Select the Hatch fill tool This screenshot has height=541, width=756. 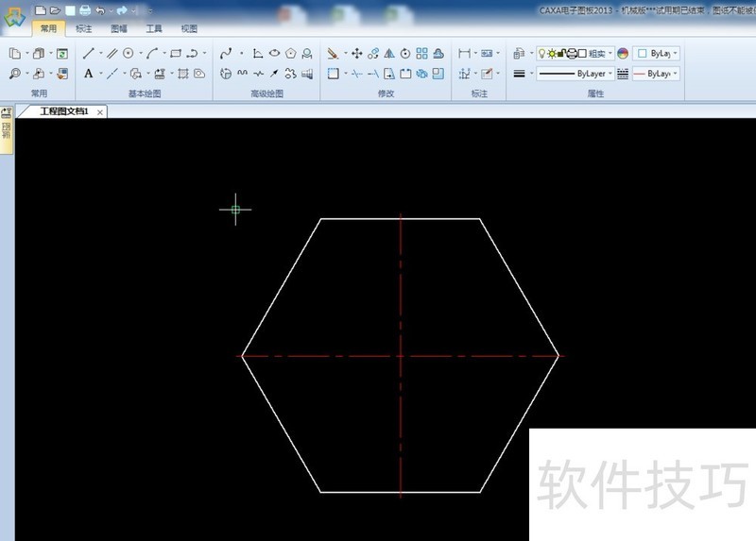182,74
